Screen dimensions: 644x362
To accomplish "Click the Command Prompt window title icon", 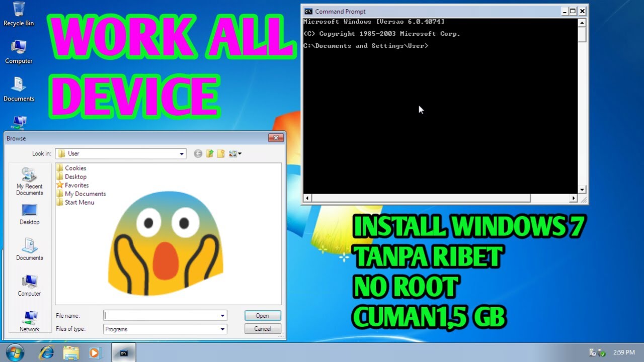I will 308,11.
